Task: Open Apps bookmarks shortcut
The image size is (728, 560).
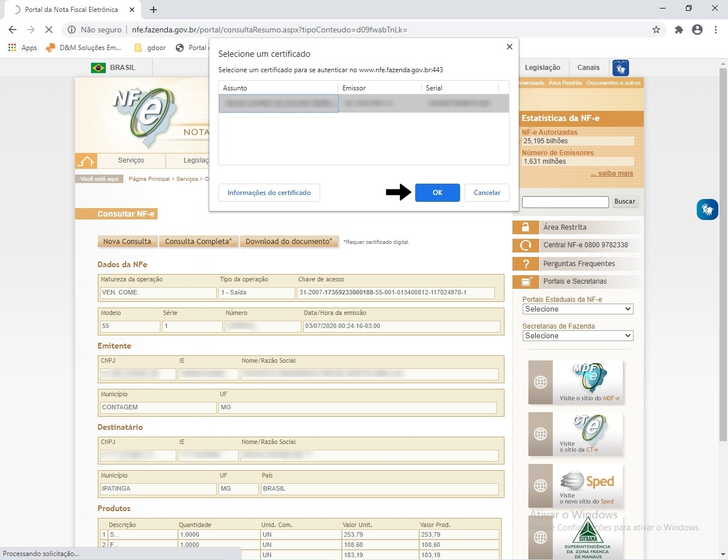Action: 23,48
